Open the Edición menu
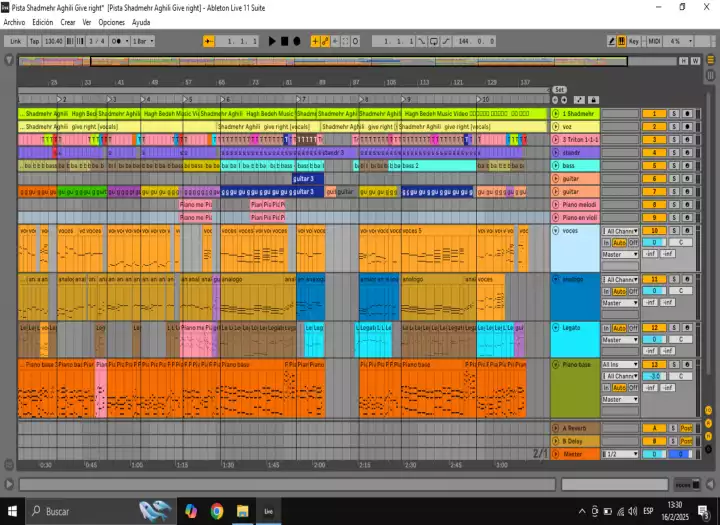Viewport: 720px width, 525px height. click(x=43, y=22)
